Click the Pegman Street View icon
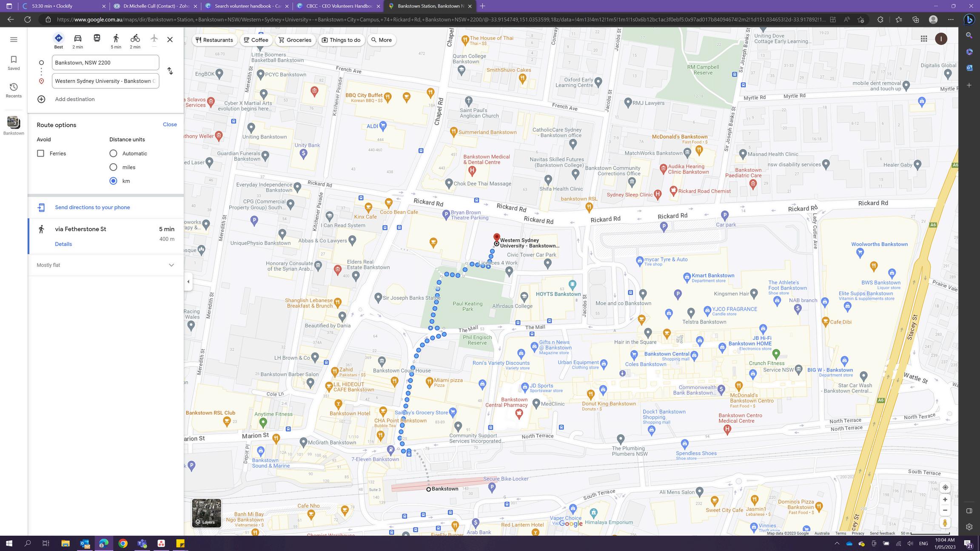The width and height of the screenshot is (980, 551). [945, 523]
